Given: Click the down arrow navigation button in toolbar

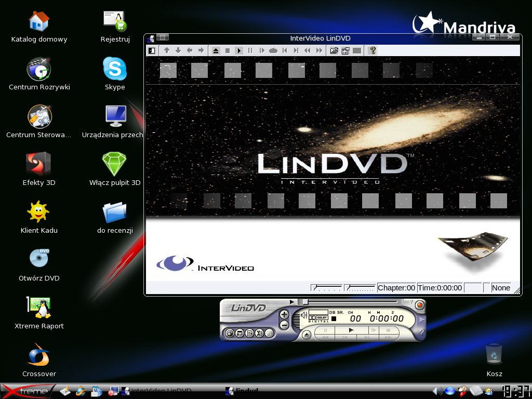Looking at the screenshot, I should (178, 50).
